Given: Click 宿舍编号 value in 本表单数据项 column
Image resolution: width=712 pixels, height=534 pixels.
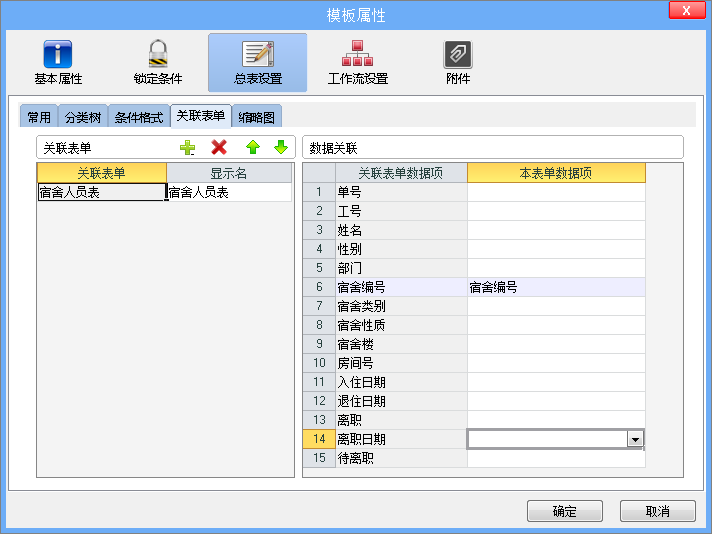Looking at the screenshot, I should click(556, 287).
